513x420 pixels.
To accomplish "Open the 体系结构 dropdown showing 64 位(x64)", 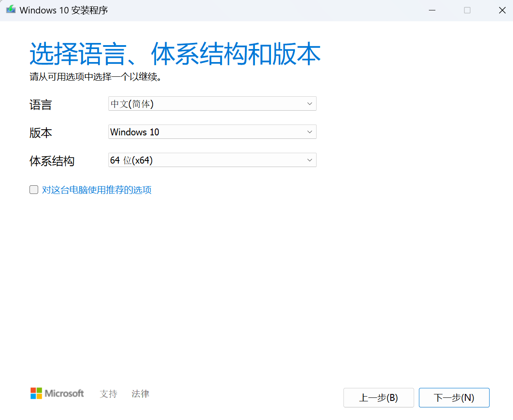I will [x=212, y=160].
